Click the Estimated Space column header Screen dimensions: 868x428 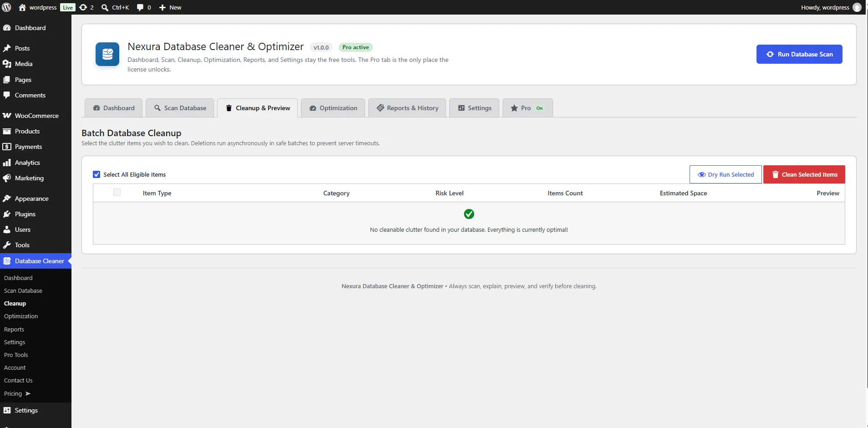pyautogui.click(x=683, y=193)
